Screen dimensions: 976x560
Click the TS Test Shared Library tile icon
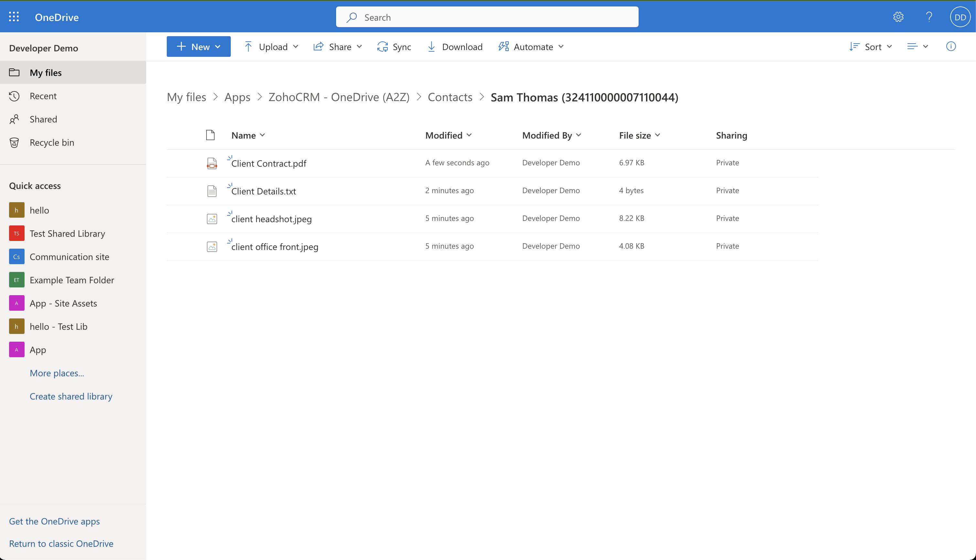[16, 233]
